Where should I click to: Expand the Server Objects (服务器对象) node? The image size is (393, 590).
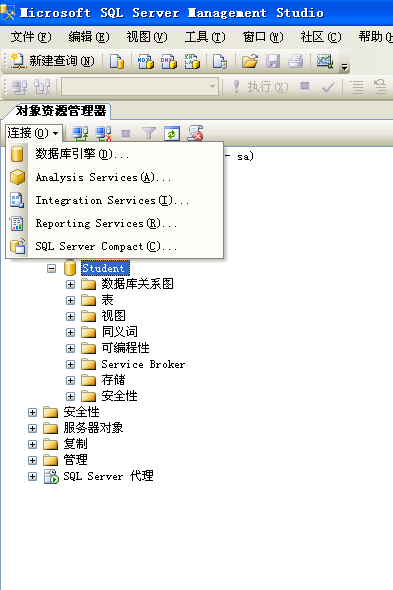pyautogui.click(x=32, y=428)
